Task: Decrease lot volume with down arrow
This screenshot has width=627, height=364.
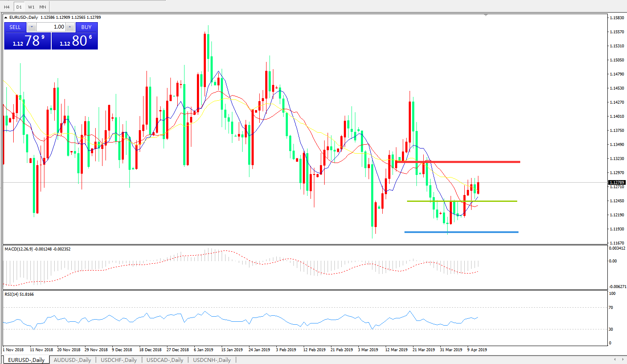Action: tap(32, 27)
